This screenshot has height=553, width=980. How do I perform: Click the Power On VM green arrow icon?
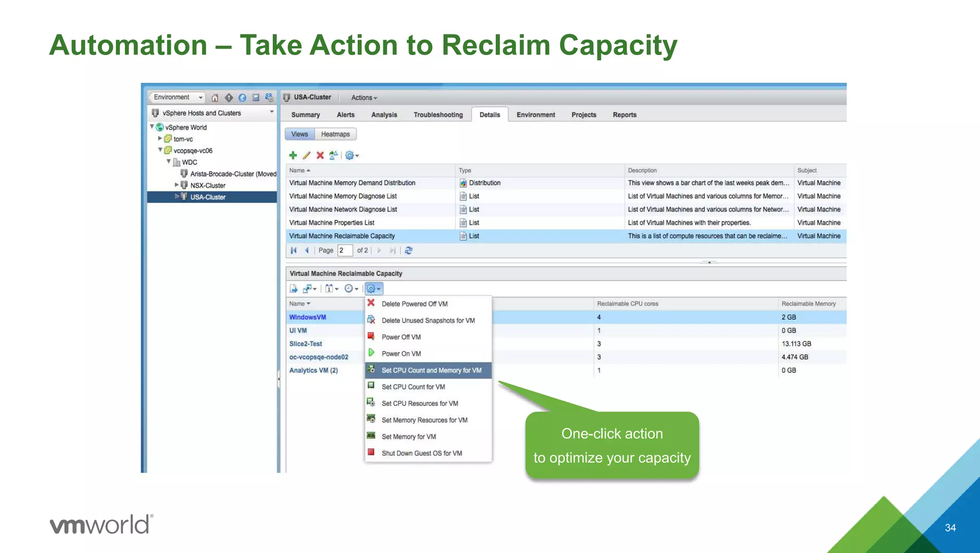[x=371, y=353]
